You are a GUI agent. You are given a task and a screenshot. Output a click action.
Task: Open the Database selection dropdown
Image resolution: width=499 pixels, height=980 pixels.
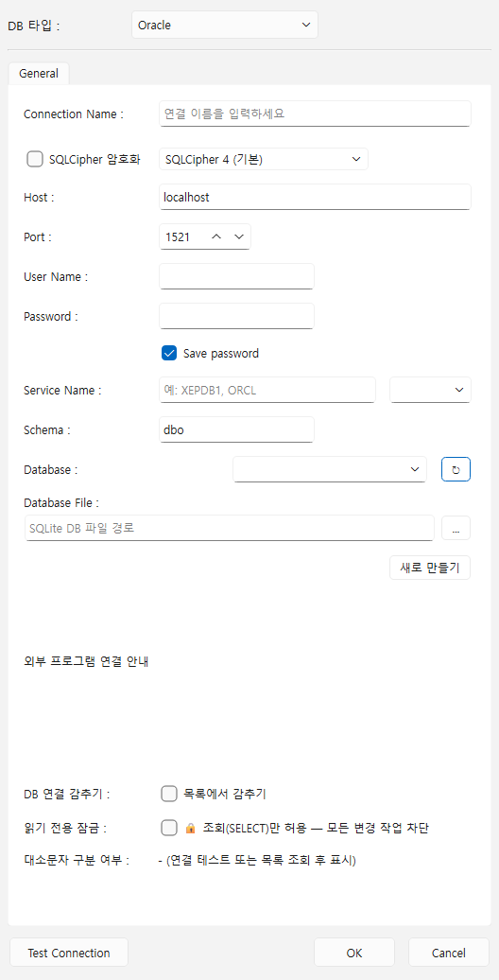(330, 469)
